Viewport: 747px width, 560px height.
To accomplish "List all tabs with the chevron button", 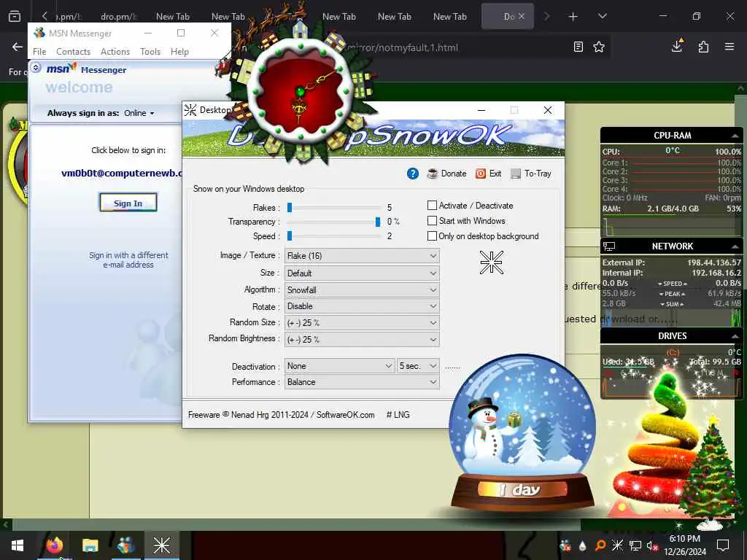I will [x=602, y=16].
